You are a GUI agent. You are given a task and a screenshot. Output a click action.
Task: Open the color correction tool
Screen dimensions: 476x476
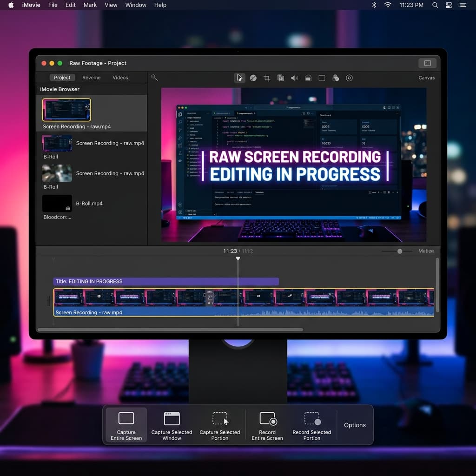point(336,78)
